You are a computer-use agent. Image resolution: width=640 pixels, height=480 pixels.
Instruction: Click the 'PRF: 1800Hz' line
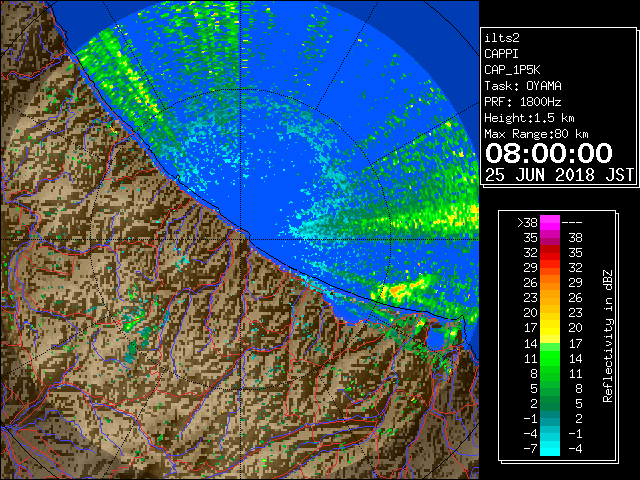(523, 102)
